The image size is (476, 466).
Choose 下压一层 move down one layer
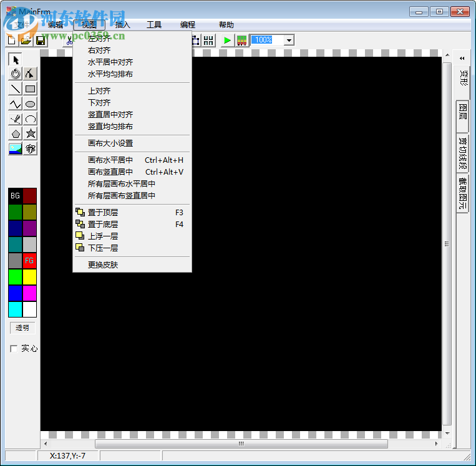click(132, 248)
